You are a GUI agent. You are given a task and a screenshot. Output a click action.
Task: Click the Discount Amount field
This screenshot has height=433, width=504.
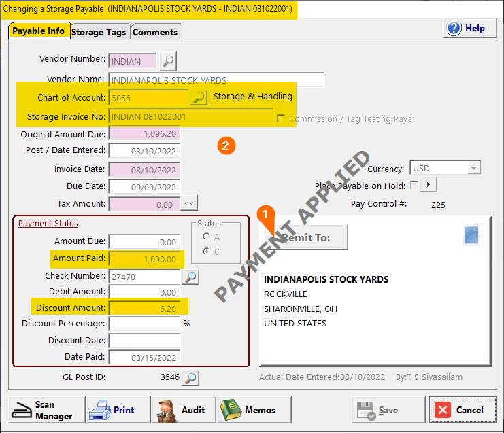point(144,308)
